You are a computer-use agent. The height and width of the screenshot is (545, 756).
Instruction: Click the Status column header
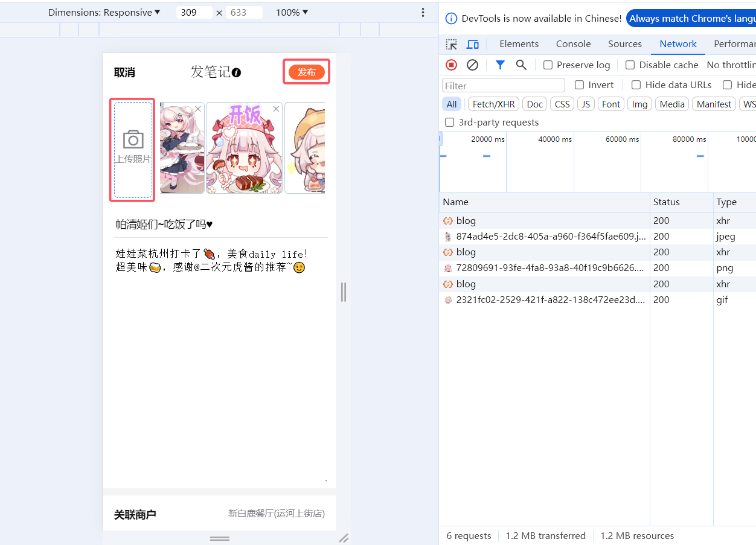click(x=682, y=202)
